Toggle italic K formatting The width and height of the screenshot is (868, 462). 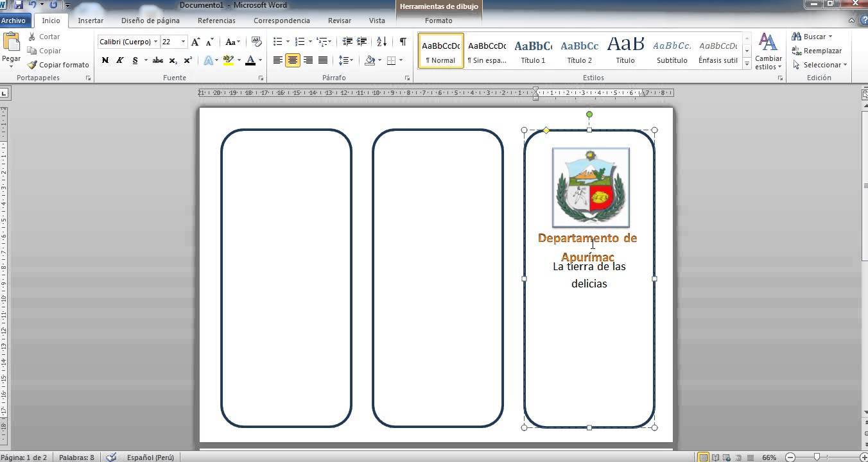pyautogui.click(x=119, y=60)
